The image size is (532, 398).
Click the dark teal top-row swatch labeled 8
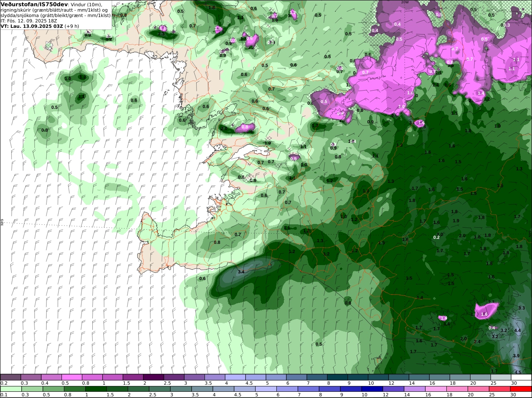pos(337,377)
